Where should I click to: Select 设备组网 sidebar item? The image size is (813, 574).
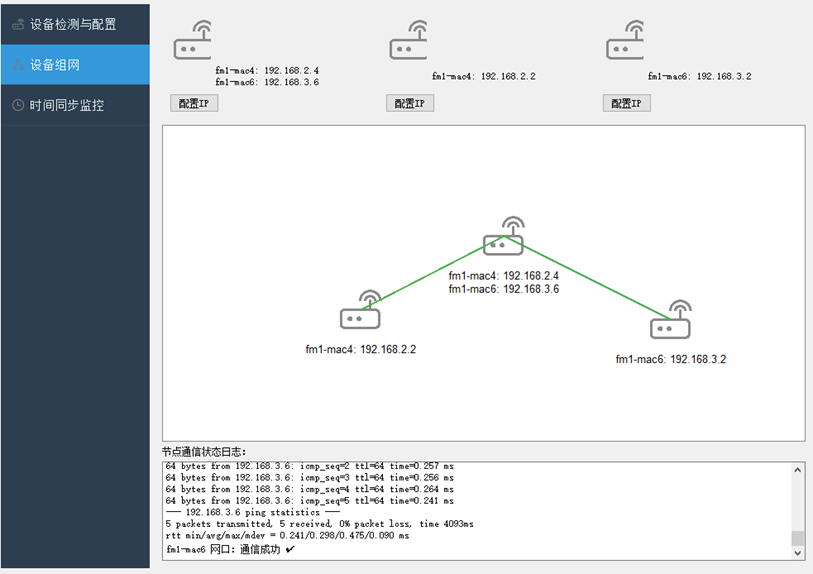click(75, 64)
